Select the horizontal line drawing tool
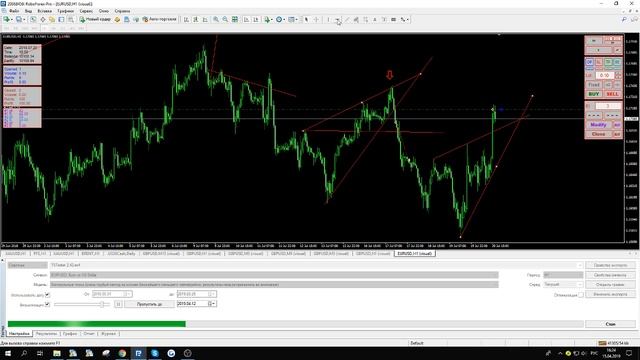The image size is (640, 360). (x=338, y=19)
